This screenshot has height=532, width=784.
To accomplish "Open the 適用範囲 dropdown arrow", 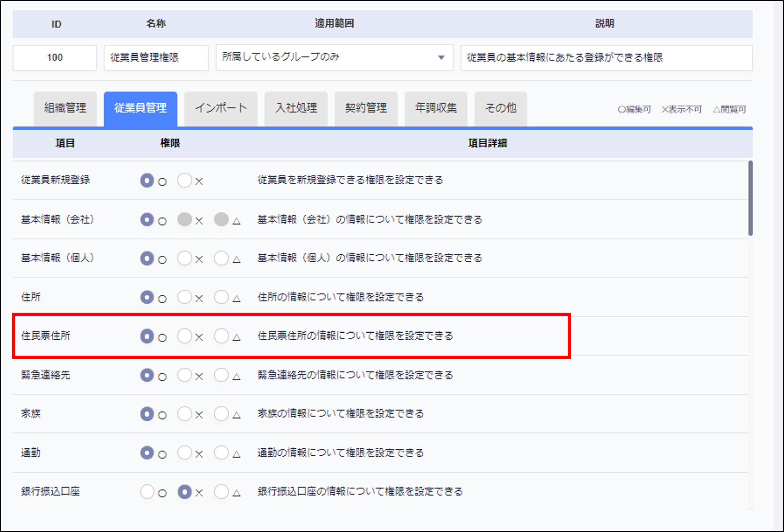I will (441, 58).
